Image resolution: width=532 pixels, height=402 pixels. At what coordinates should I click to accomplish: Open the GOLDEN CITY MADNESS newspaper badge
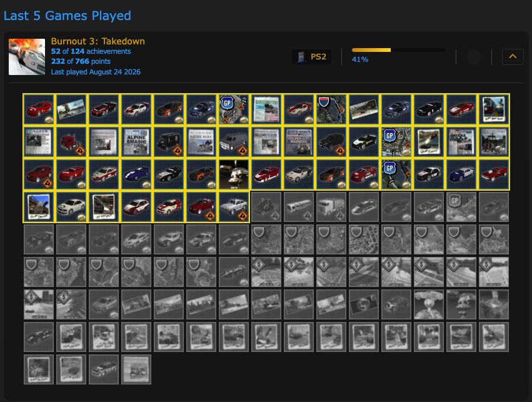click(x=299, y=142)
